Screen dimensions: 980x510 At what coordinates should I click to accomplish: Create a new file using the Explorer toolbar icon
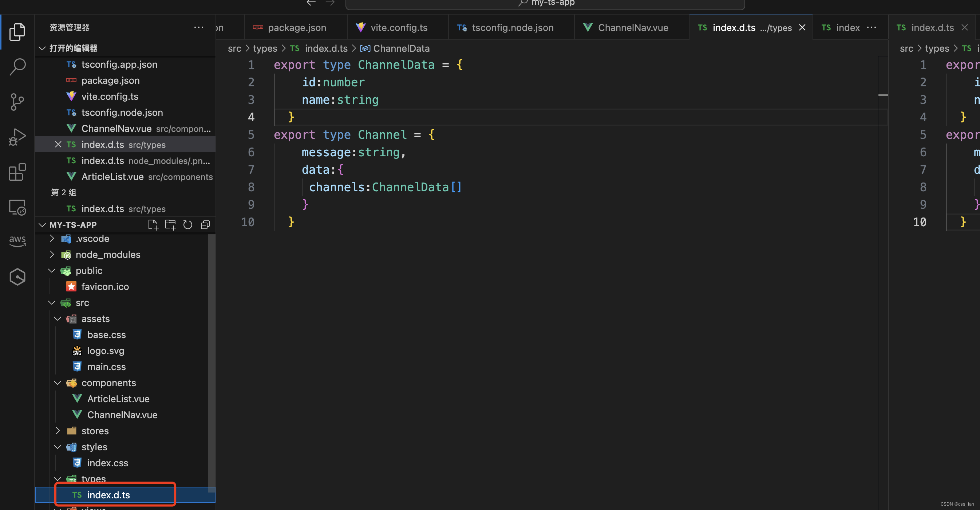(153, 224)
